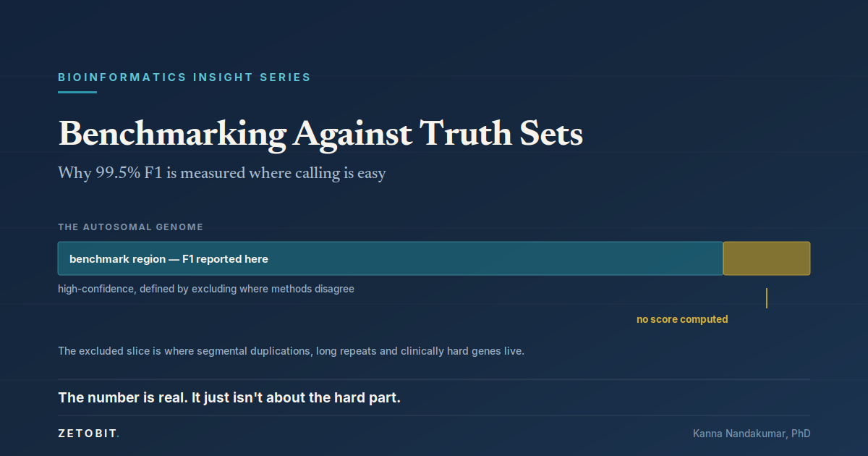Click the teal benchmark region bar
This screenshot has height=456, width=868.
tap(391, 258)
